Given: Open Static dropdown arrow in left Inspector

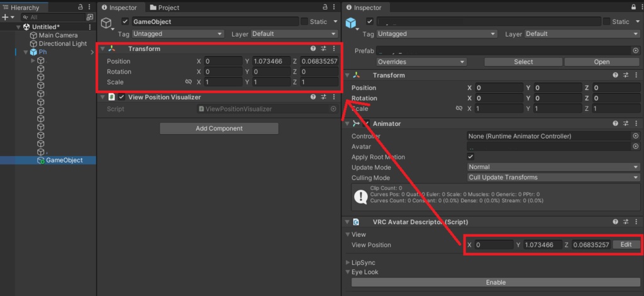Looking at the screenshot, I should (x=335, y=21).
